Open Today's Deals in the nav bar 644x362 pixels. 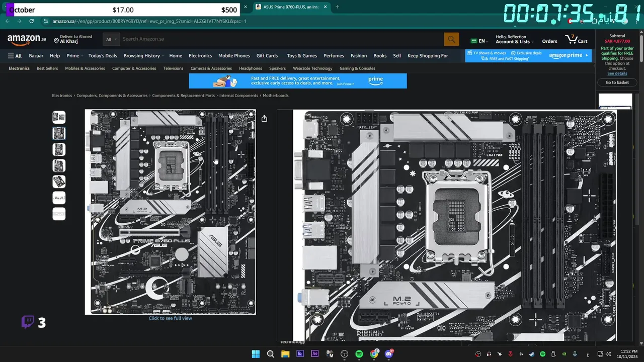coord(103,56)
